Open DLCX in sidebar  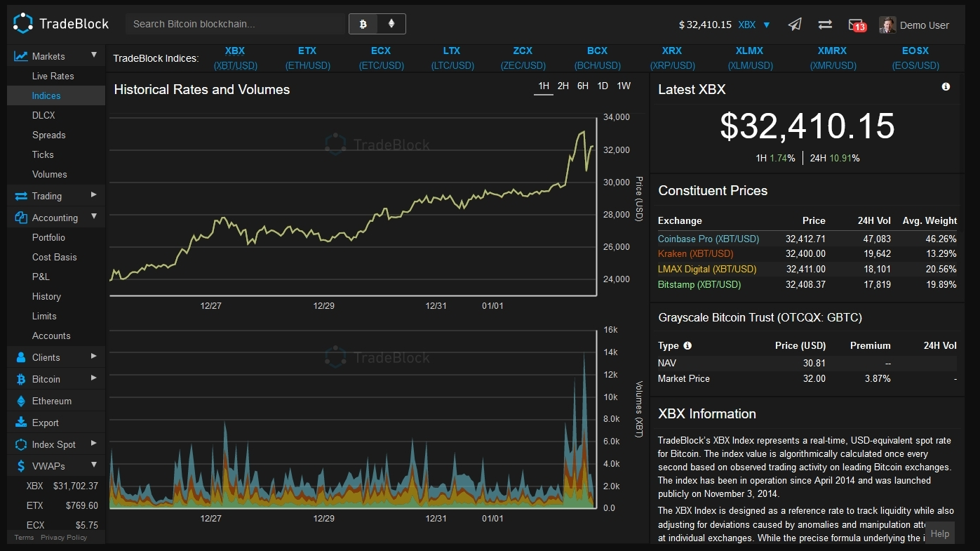[x=43, y=115]
